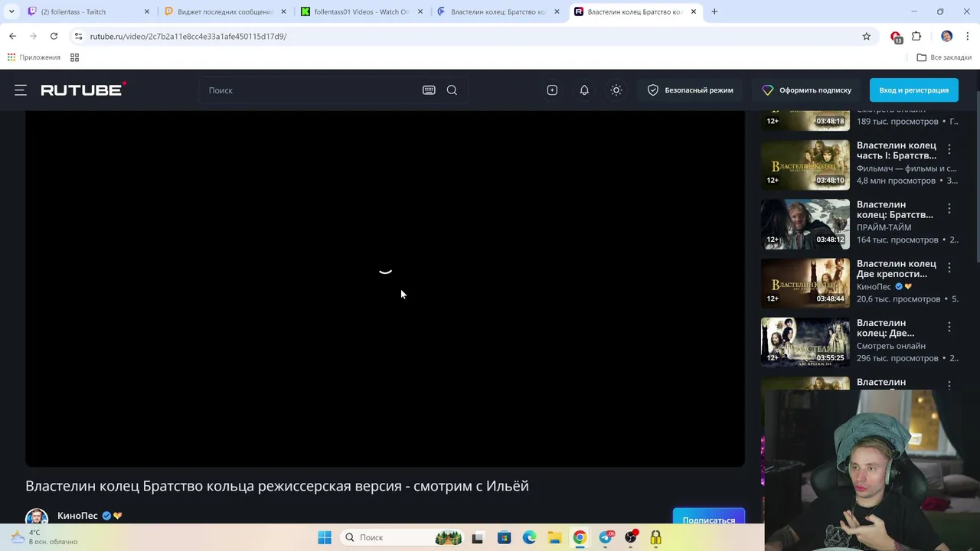This screenshot has height=551, width=980.
Task: Open the Chrome extensions puzzle menu
Action: 916,36
